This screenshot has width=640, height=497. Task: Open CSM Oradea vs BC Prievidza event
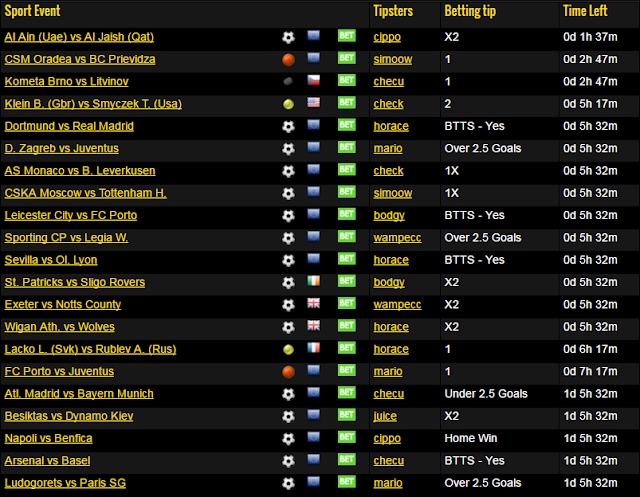coord(80,60)
